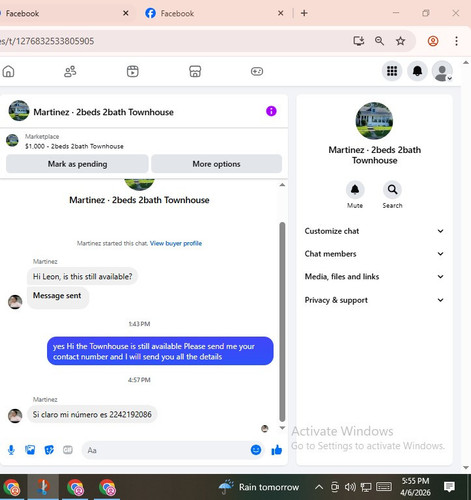The height and width of the screenshot is (500, 471).
Task: Open the Marketplace storefront icon
Action: point(195,71)
